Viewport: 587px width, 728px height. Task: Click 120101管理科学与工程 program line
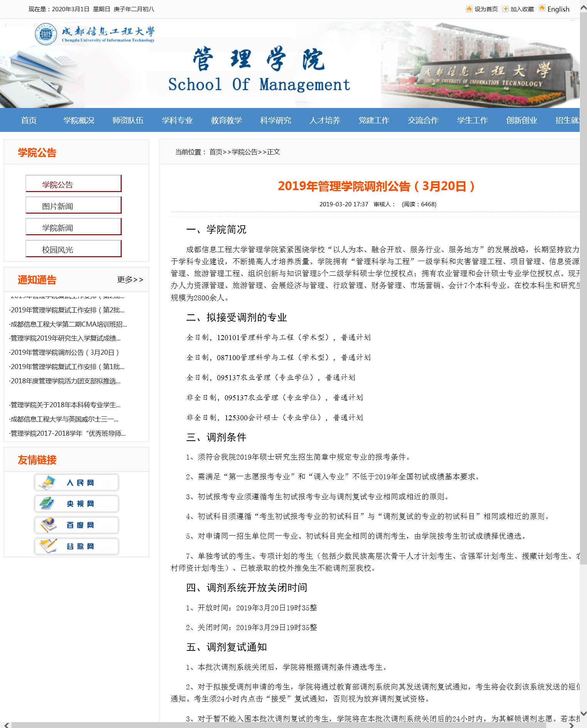[x=279, y=337]
